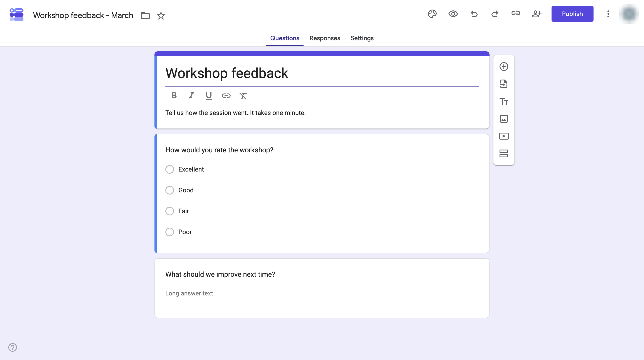Switch to the Questions tab
This screenshot has height=360, width=644.
[285, 38]
